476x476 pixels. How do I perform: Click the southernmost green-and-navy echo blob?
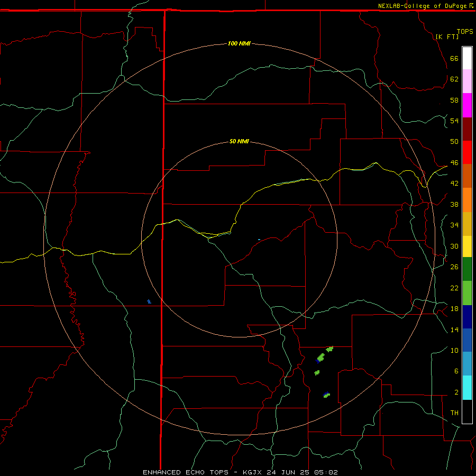pos(327,395)
